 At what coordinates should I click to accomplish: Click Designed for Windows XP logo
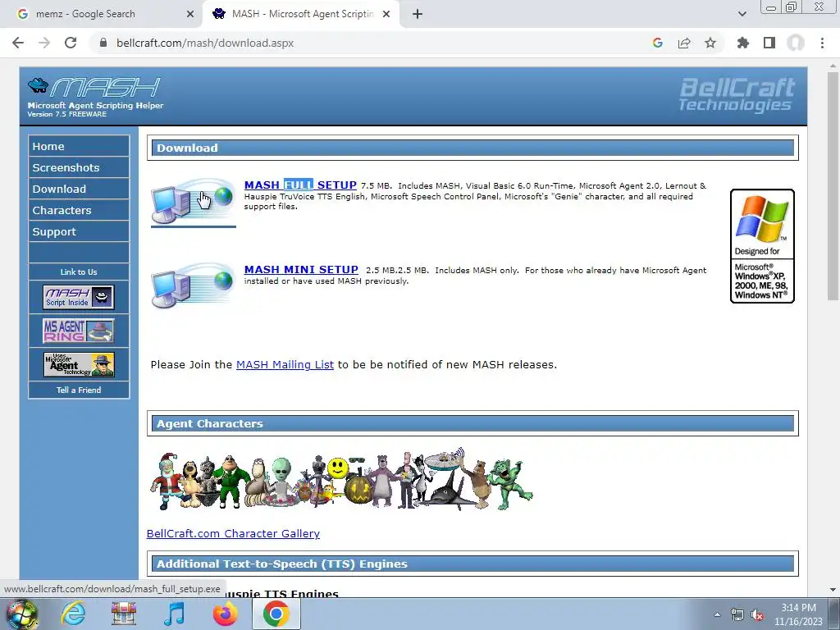point(762,246)
